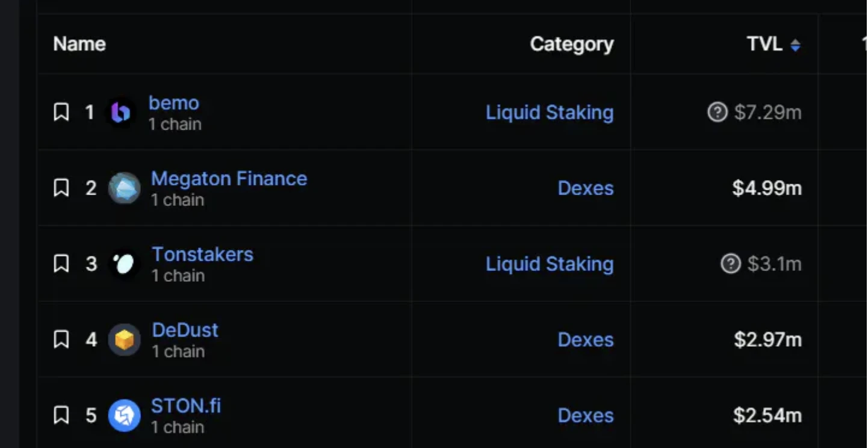Click the question mark beside $3.1m TVL
868x448 pixels.
[730, 264]
